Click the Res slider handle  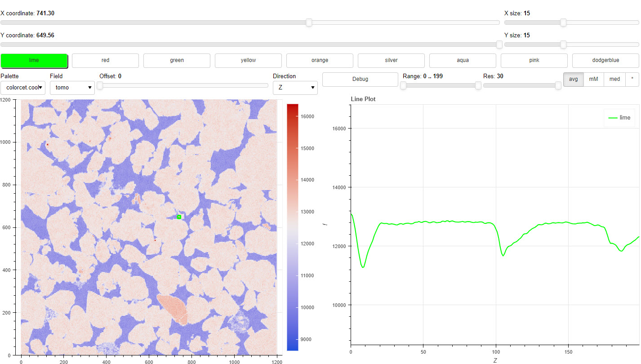click(558, 85)
